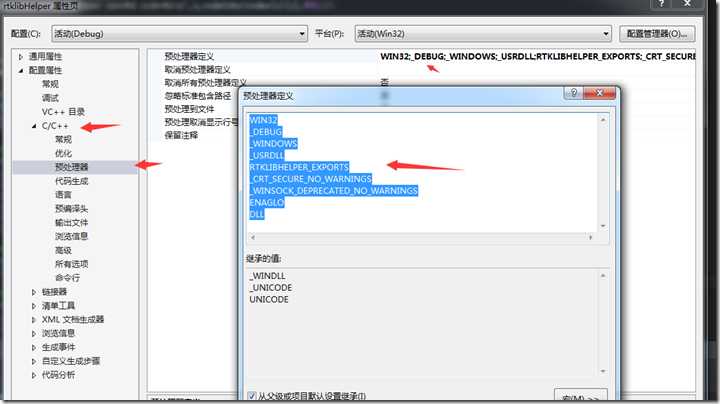Click the 保留注释 property row

(x=181, y=135)
